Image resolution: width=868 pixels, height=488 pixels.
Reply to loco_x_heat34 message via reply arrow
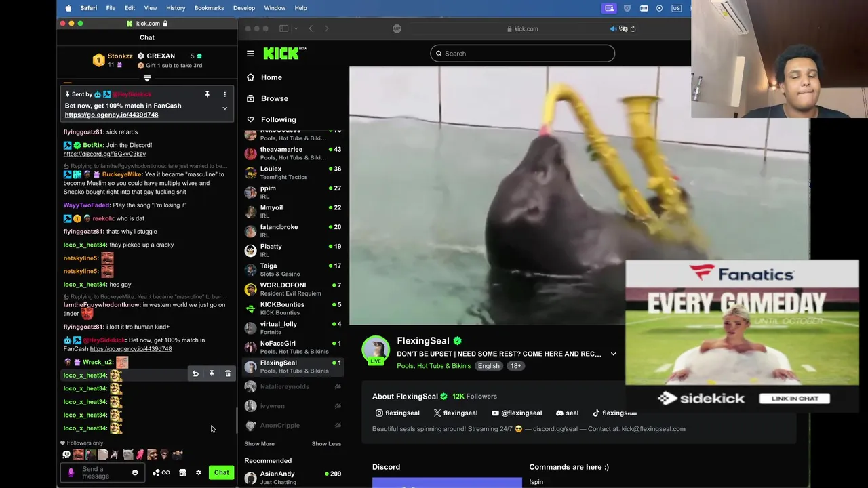195,373
